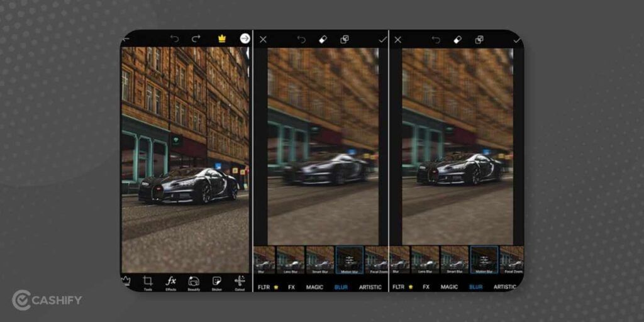Select the eraser tool in the rightmost screen

click(457, 40)
